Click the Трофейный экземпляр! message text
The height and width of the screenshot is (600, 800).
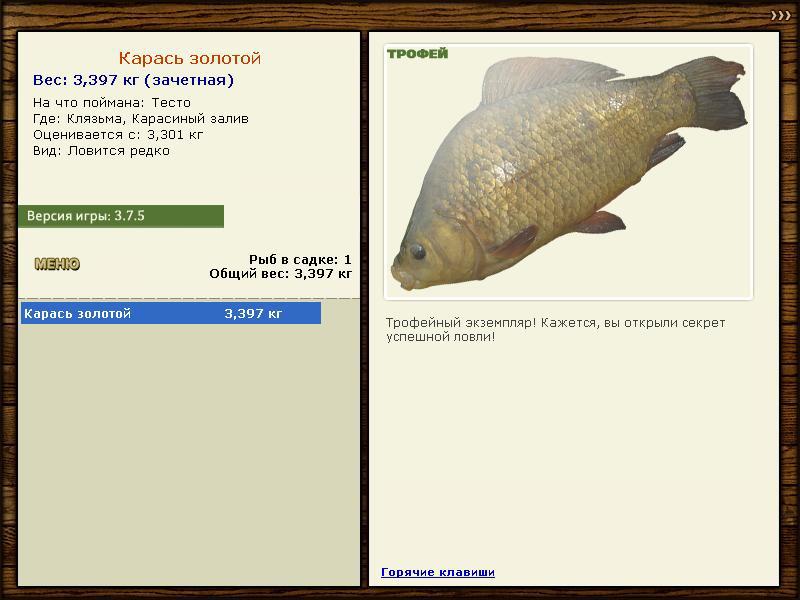[x=555, y=330]
